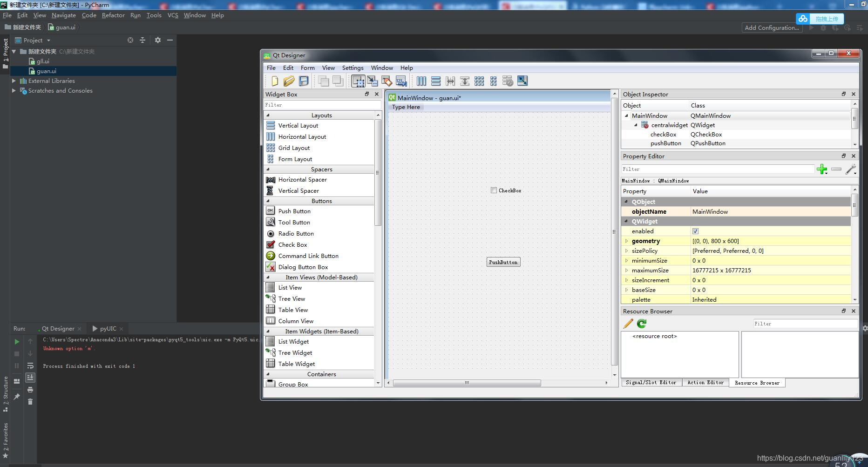868x467 pixels.
Task: Toggle the enabled property checkbox
Action: (695, 231)
